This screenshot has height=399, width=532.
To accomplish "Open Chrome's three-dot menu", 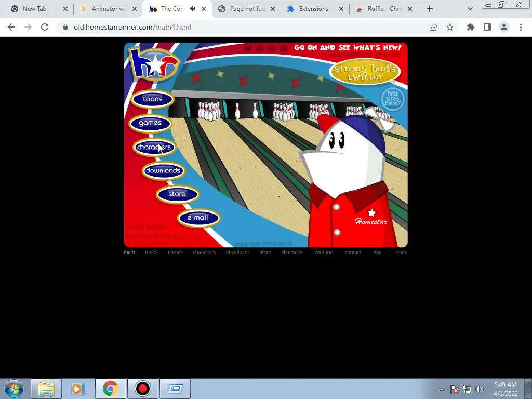I will click(x=521, y=27).
